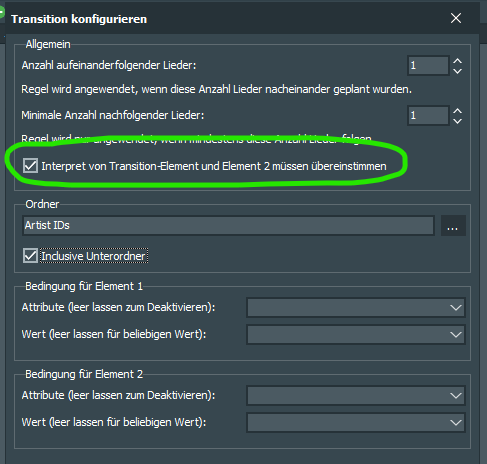Focus the Minimale Anzahl nachfolgender Lieder field
The height and width of the screenshot is (464, 487).
coord(428,116)
